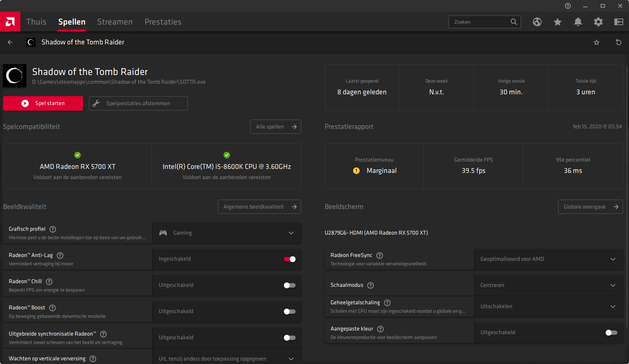Disable Radeon Anti-Lag toggle
The width and height of the screenshot is (629, 364).
(290, 259)
